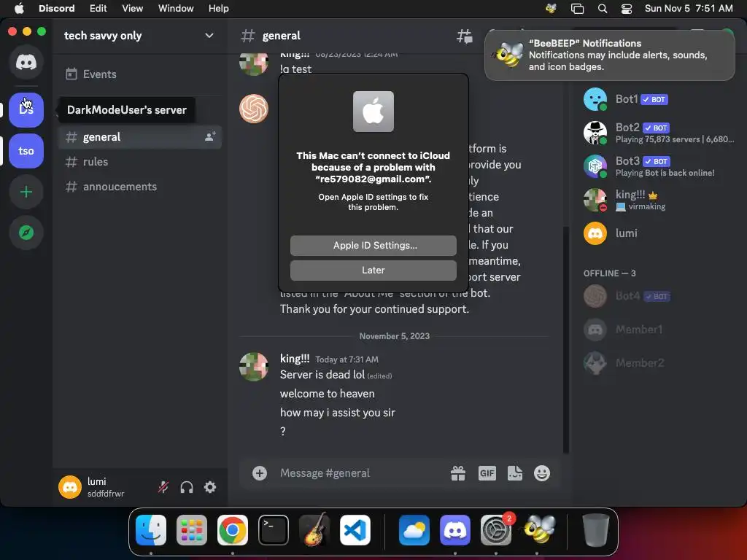Toggle headphones deafen in user panel
Image resolution: width=747 pixels, height=560 pixels.
click(187, 487)
